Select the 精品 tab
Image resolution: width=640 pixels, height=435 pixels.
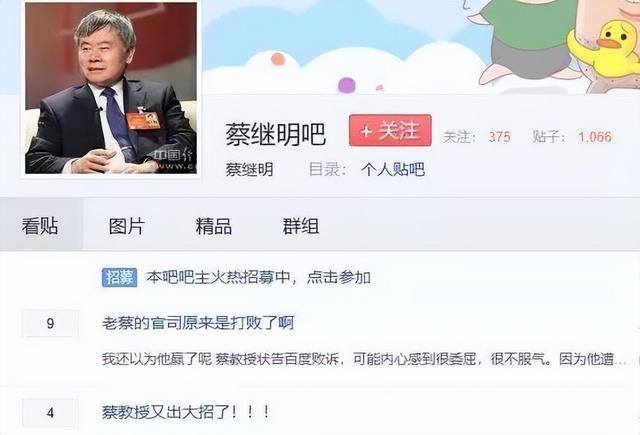214,226
